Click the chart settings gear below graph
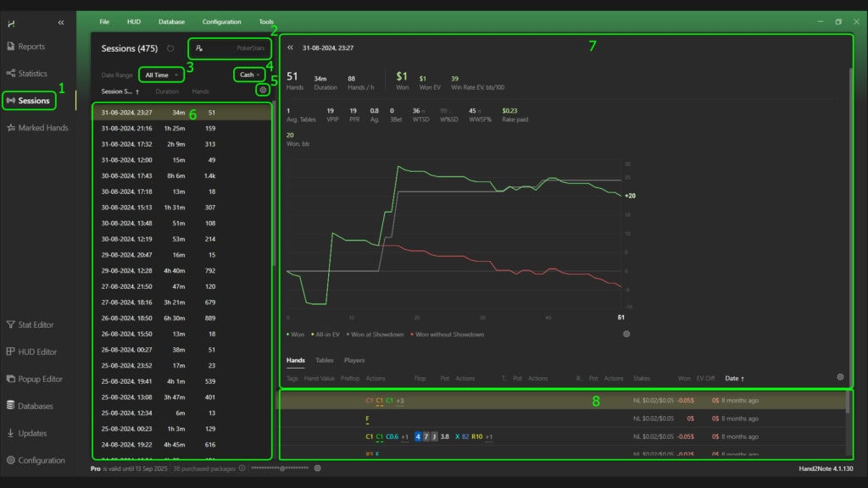 (x=626, y=334)
